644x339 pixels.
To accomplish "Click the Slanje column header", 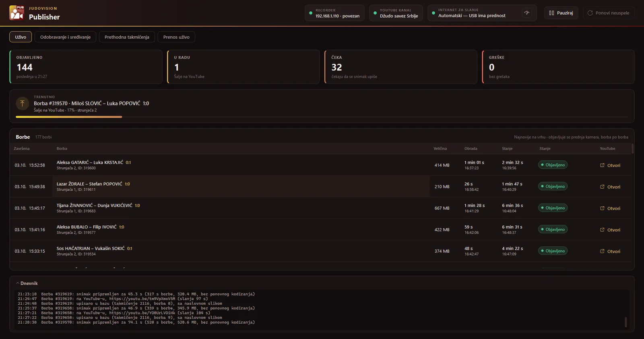I will (x=507, y=149).
